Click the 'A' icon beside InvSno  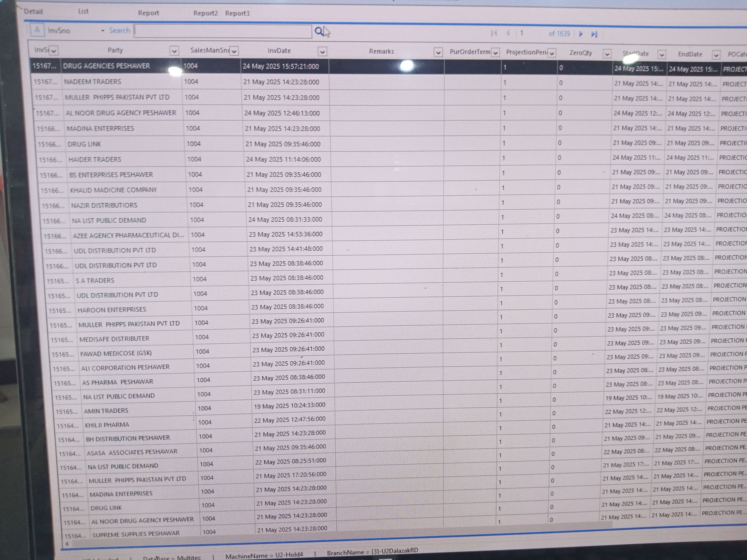tap(37, 30)
